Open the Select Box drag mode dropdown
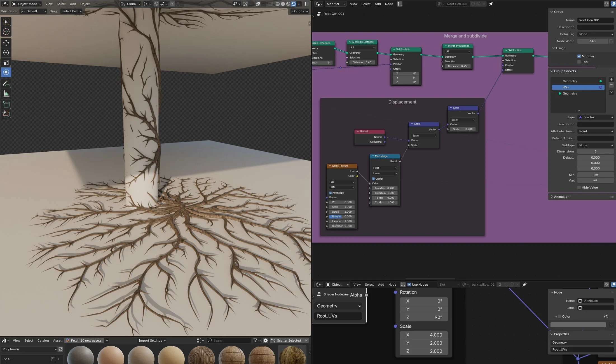 [x=71, y=11]
